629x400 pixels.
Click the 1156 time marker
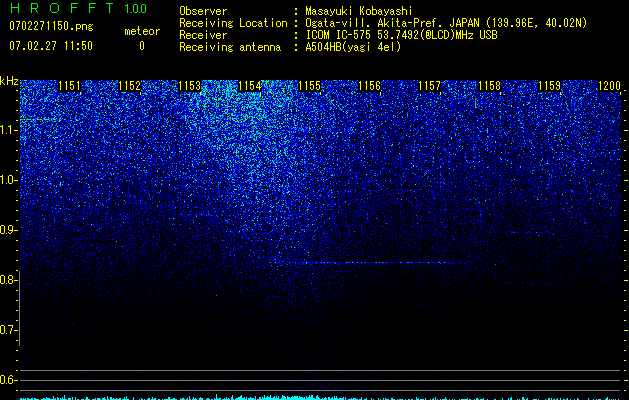pos(369,86)
